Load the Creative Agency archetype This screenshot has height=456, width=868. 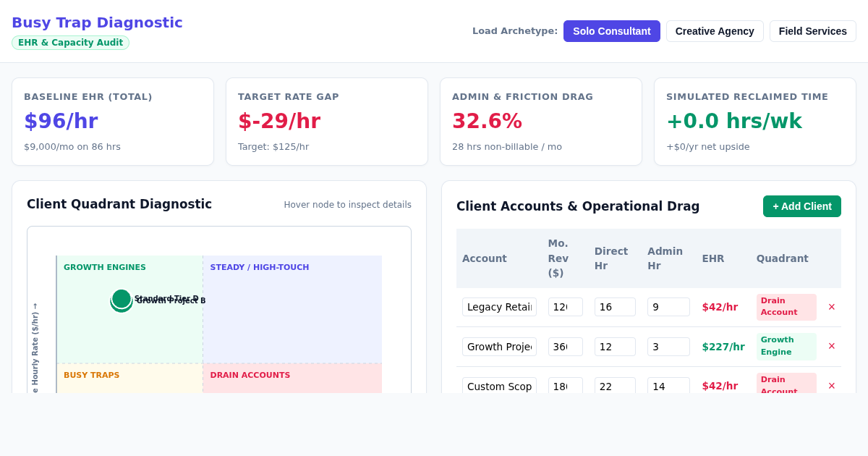(x=715, y=31)
